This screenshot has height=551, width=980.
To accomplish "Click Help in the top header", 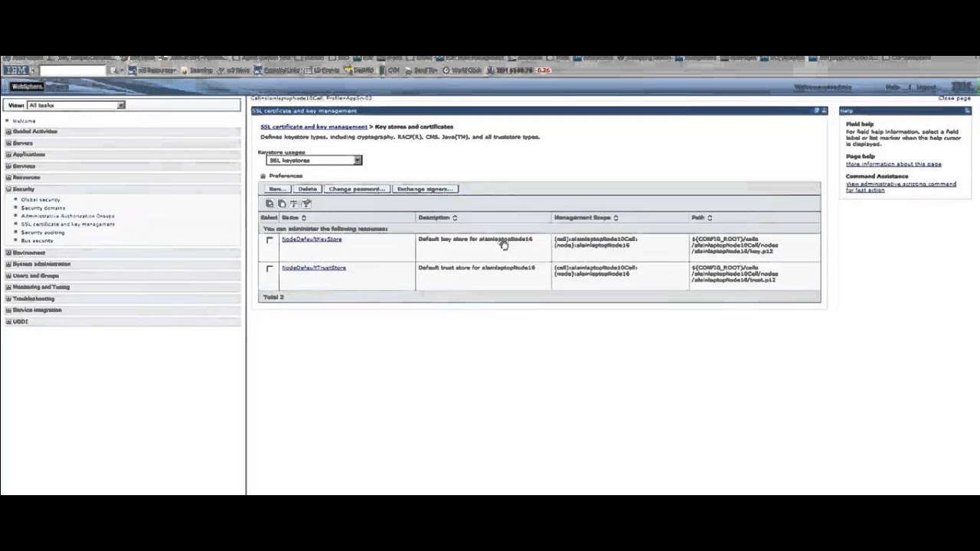I will point(893,87).
